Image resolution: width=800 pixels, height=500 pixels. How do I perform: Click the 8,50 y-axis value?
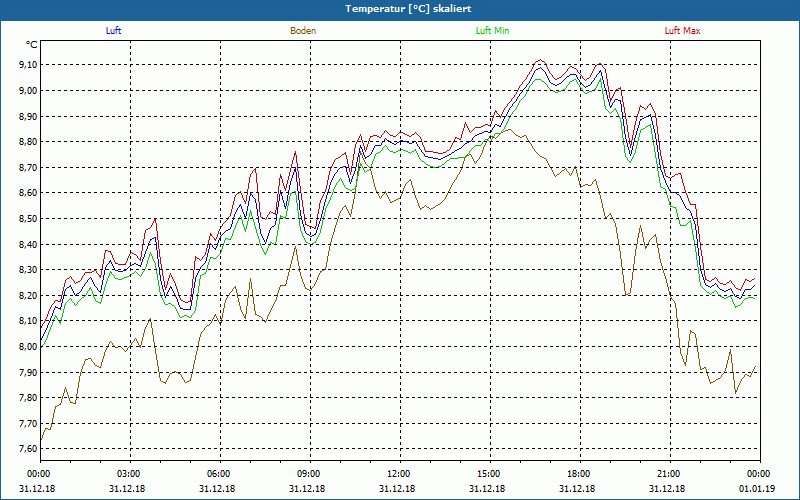[28, 218]
